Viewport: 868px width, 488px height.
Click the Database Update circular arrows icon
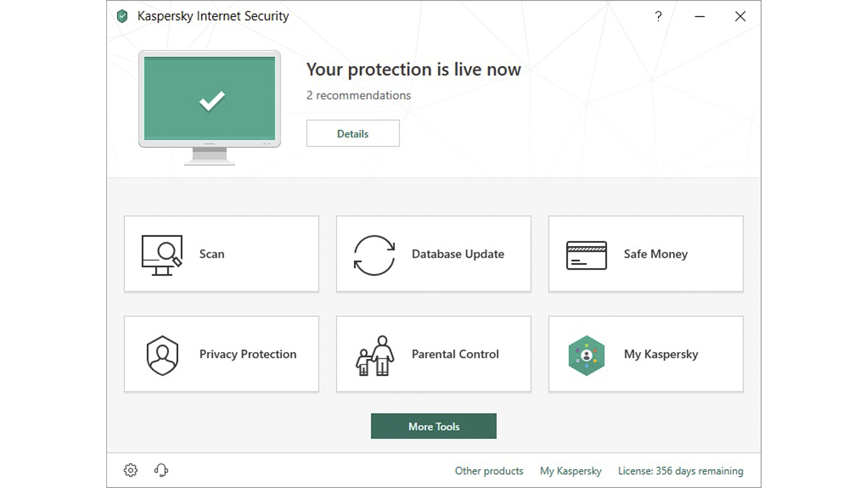point(374,255)
